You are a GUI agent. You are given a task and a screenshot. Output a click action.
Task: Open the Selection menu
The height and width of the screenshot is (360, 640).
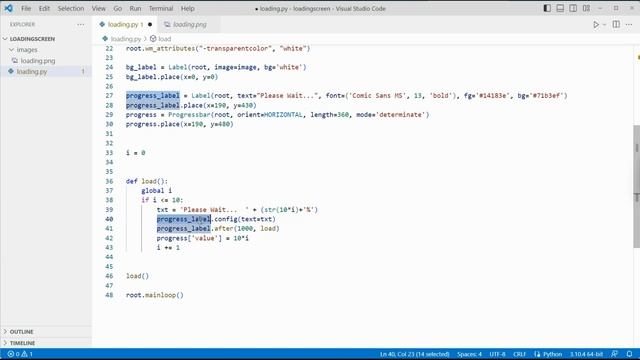tap(71, 9)
